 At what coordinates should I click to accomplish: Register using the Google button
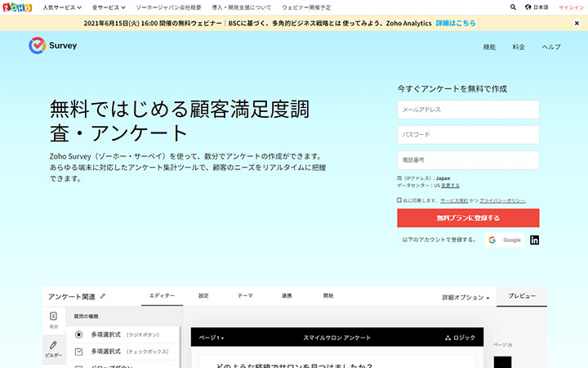pyautogui.click(x=505, y=240)
